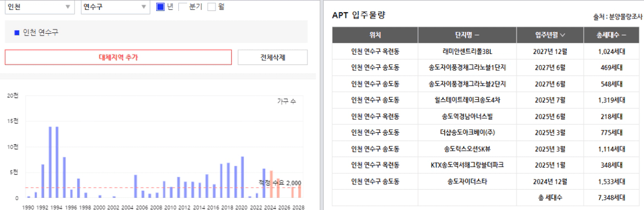Select the 위치 column header
This screenshot has height=210, width=644.
[375, 35]
